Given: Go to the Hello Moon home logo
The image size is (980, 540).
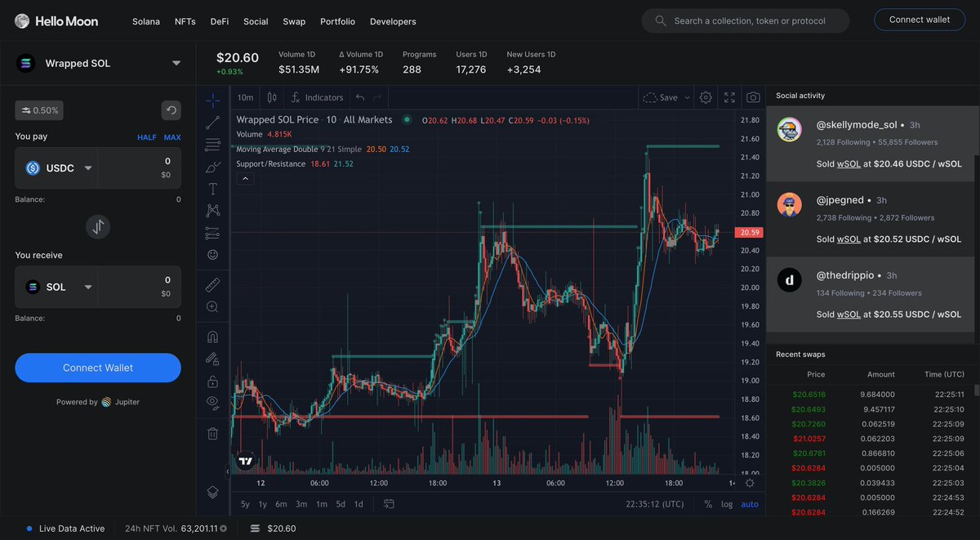Looking at the screenshot, I should coord(56,21).
